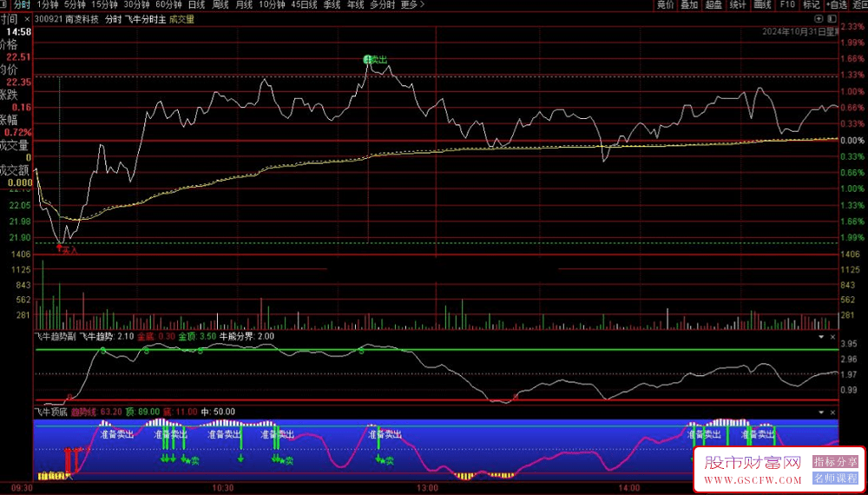The width and height of the screenshot is (868, 495).
Task: Switch to the 分时 intraday tab
Action: click(22, 5)
